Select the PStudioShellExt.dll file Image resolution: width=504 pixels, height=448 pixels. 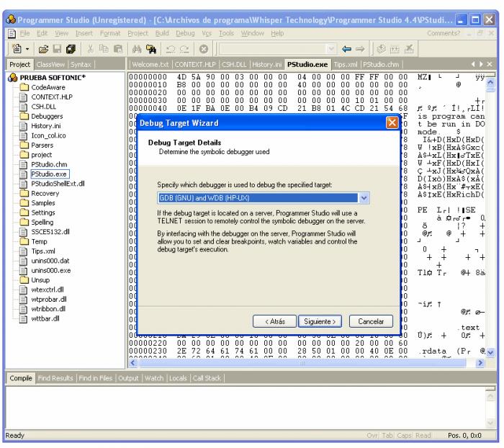coord(58,184)
